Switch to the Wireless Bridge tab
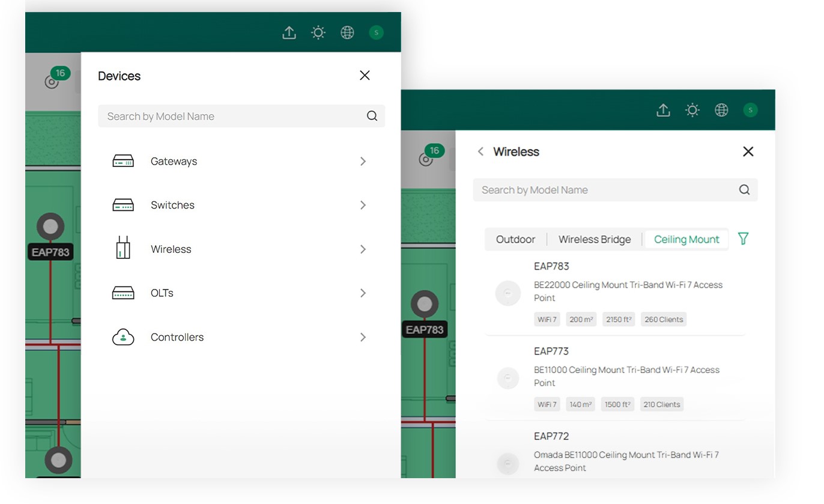Viewport: 824px width, 504px height. [x=595, y=240]
